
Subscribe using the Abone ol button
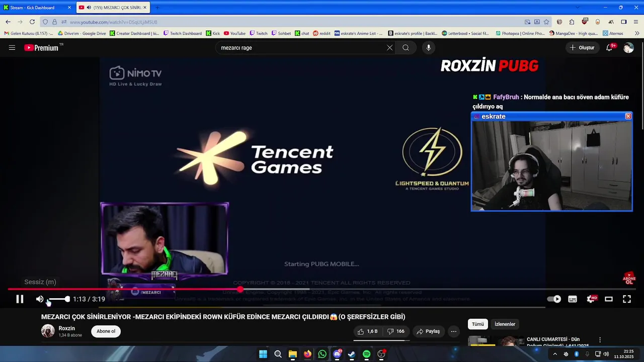point(106,331)
